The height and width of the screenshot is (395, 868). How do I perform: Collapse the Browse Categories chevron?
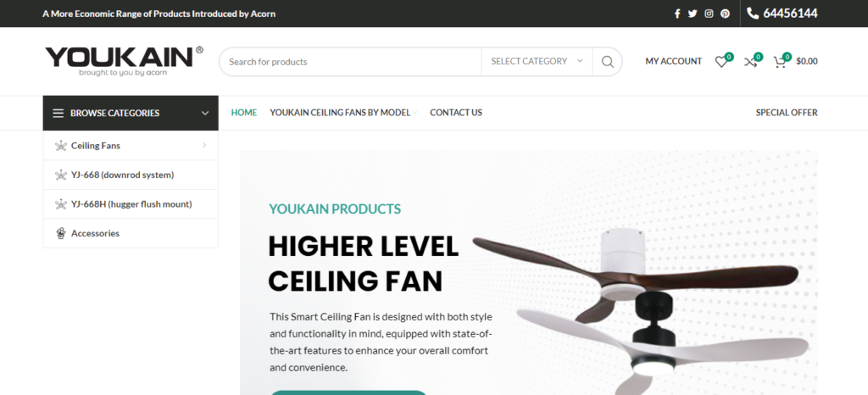pos(205,113)
